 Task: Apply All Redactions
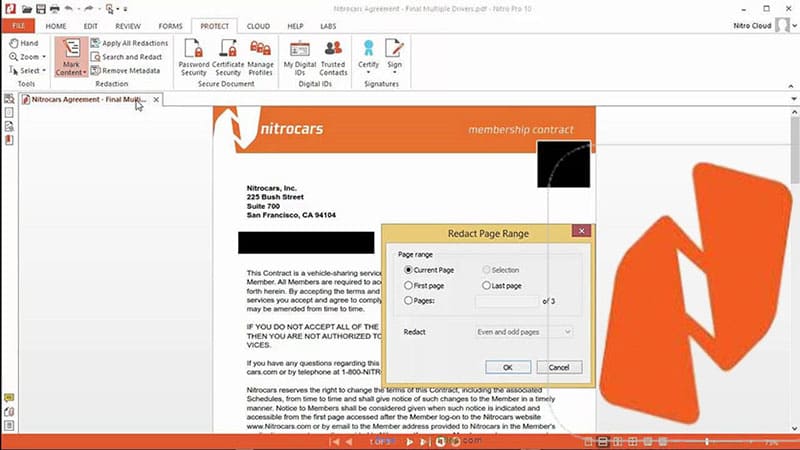click(129, 43)
